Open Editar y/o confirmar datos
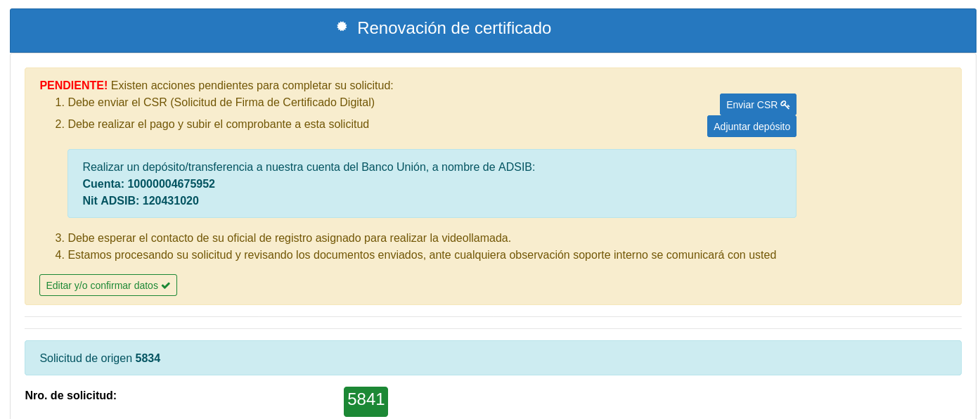Viewport: 980px width, 419px height. point(108,285)
